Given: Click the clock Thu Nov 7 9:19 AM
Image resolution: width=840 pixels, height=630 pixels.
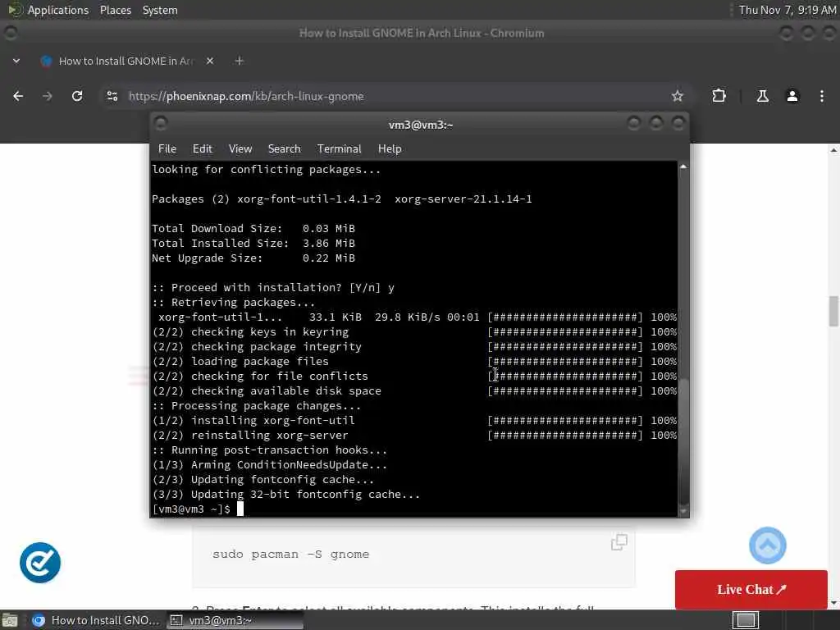Looking at the screenshot, I should [787, 10].
